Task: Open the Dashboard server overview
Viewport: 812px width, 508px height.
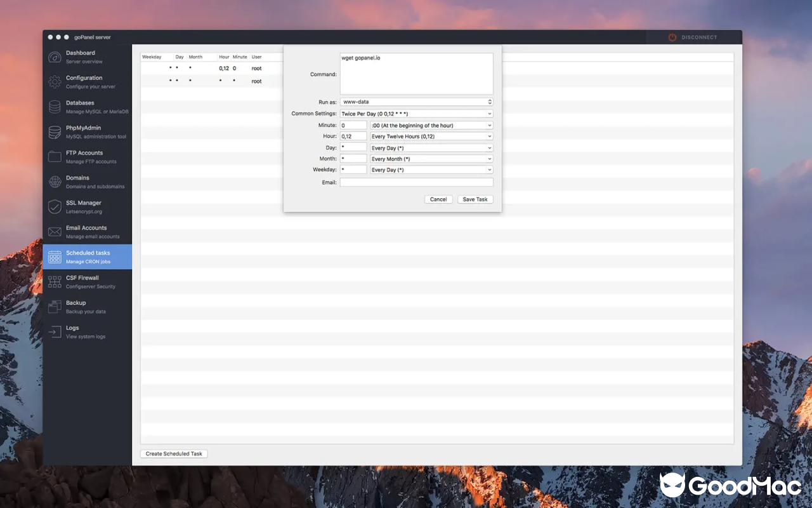Action: [x=54, y=57]
